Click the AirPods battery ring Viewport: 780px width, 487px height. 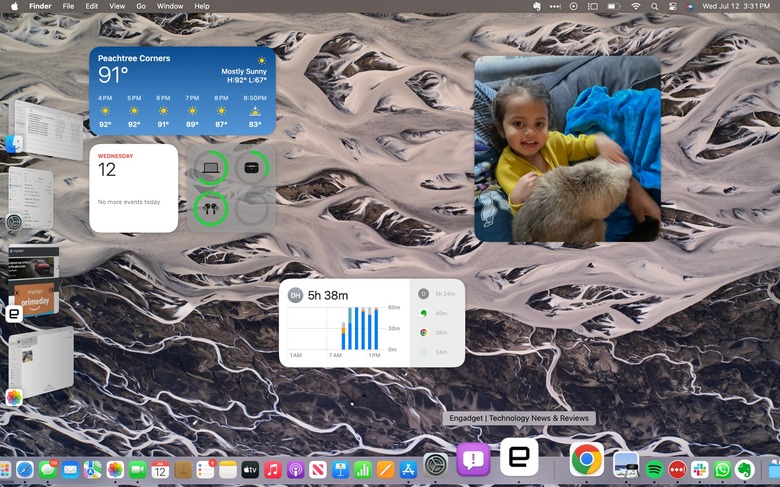point(210,209)
